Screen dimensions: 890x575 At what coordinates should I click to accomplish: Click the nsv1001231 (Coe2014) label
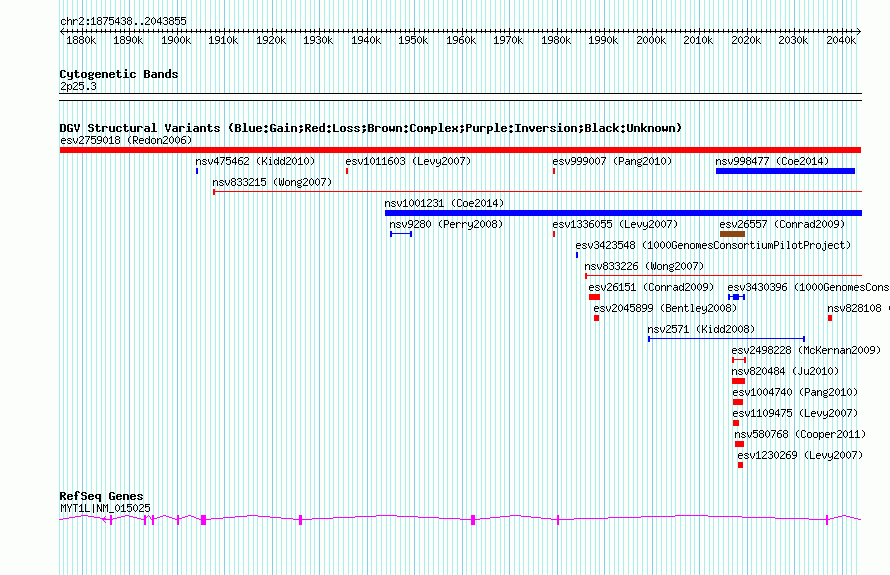[444, 203]
